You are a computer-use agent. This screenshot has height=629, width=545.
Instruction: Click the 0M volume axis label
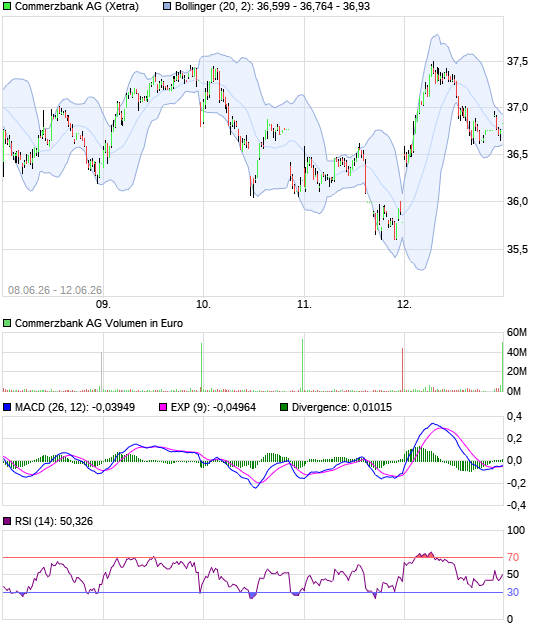tap(514, 391)
